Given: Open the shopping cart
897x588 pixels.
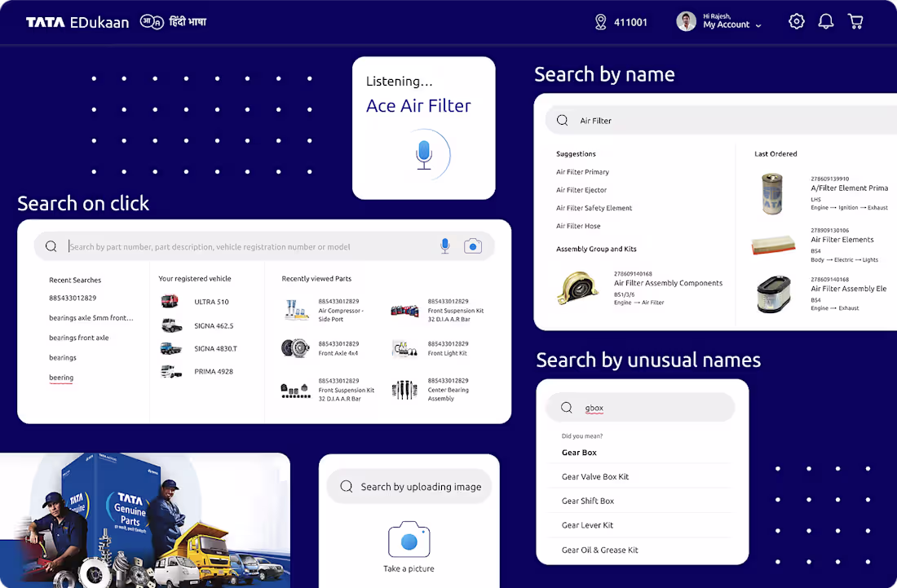Looking at the screenshot, I should pos(855,22).
